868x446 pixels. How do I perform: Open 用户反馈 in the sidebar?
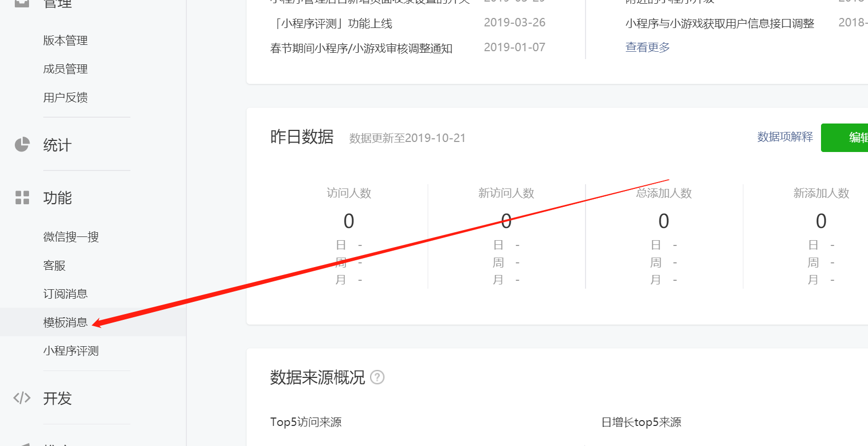tap(65, 98)
